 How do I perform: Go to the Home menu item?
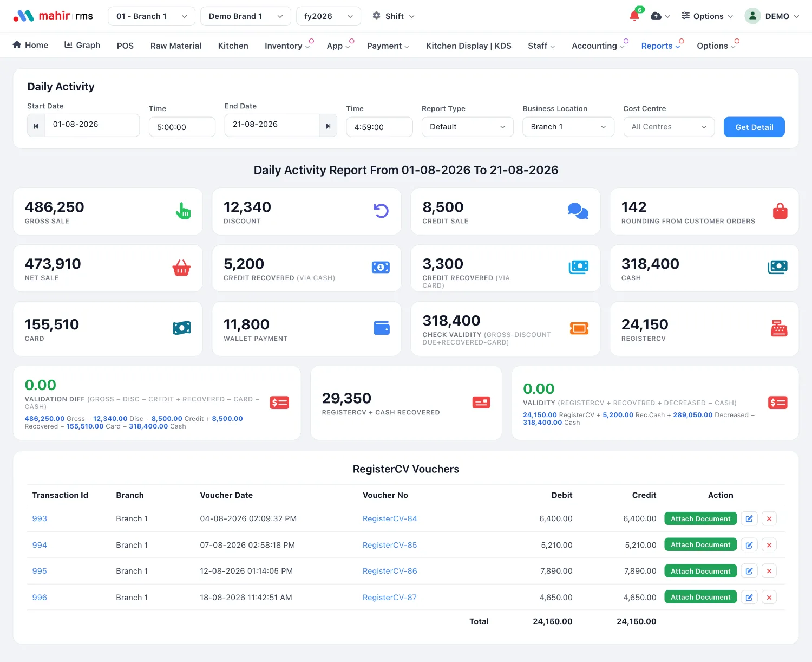[x=30, y=45]
